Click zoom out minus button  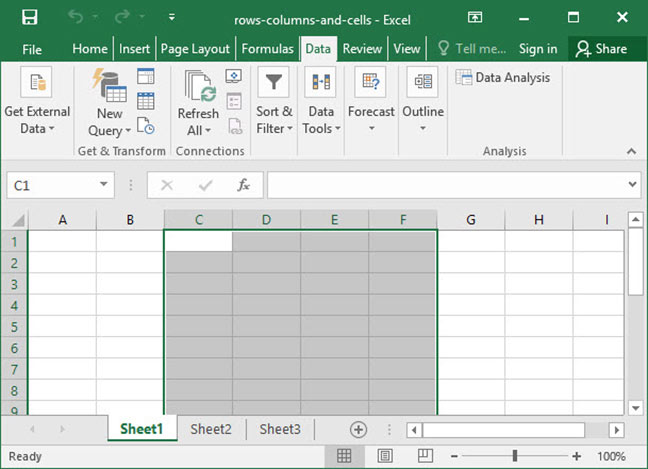click(x=454, y=456)
